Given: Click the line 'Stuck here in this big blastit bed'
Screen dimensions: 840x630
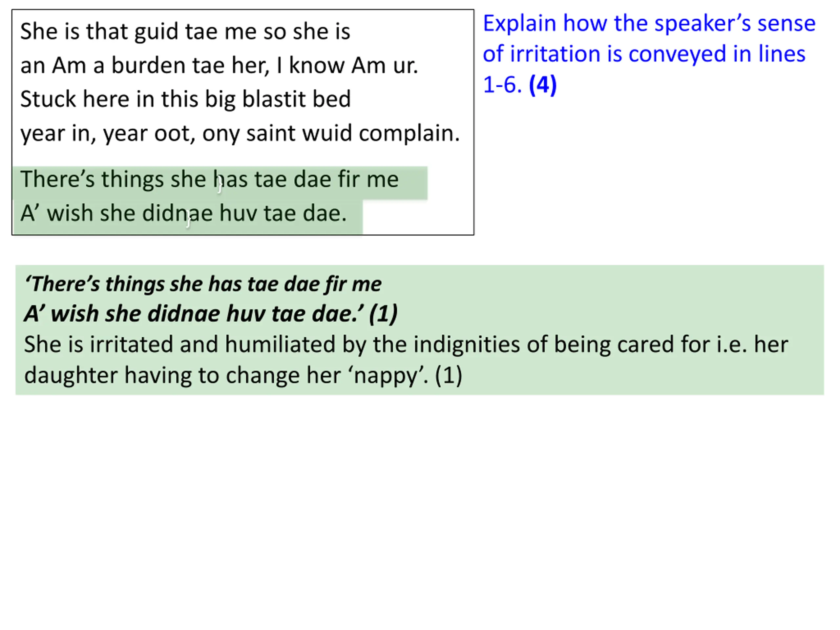Looking at the screenshot, I should (x=185, y=99).
